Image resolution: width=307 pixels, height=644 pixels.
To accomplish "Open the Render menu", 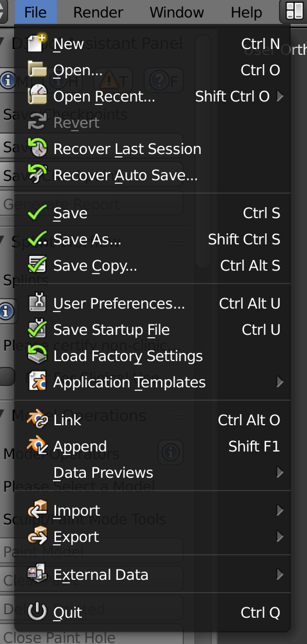I will [x=98, y=12].
